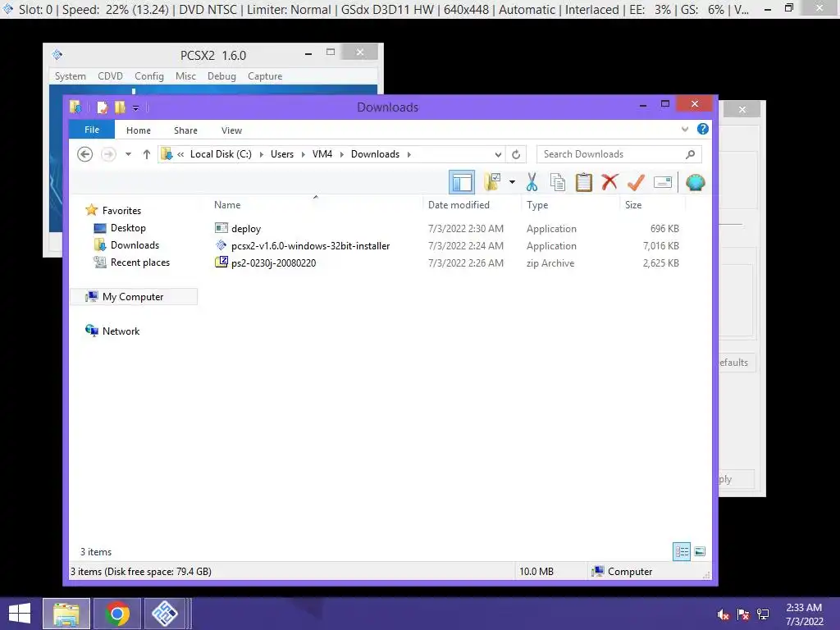Refresh the Downloads folder view
Screen dimensions: 840x630
tap(516, 154)
